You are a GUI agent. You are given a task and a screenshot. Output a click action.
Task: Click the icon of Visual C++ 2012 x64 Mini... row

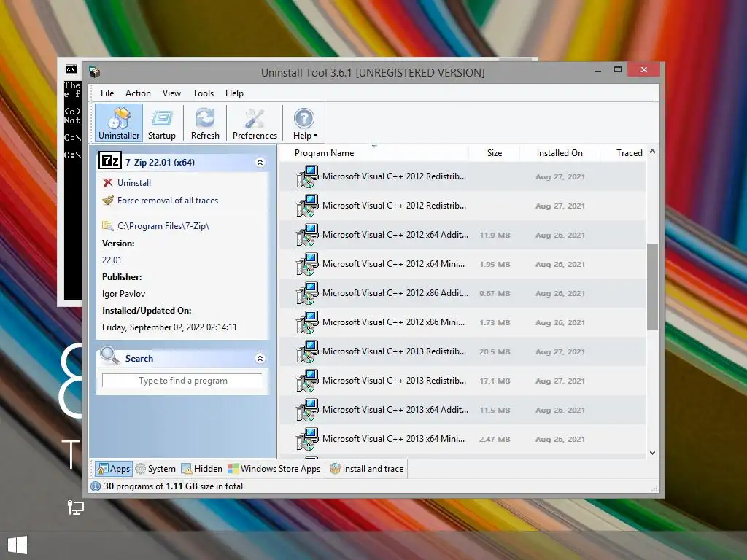point(307,264)
